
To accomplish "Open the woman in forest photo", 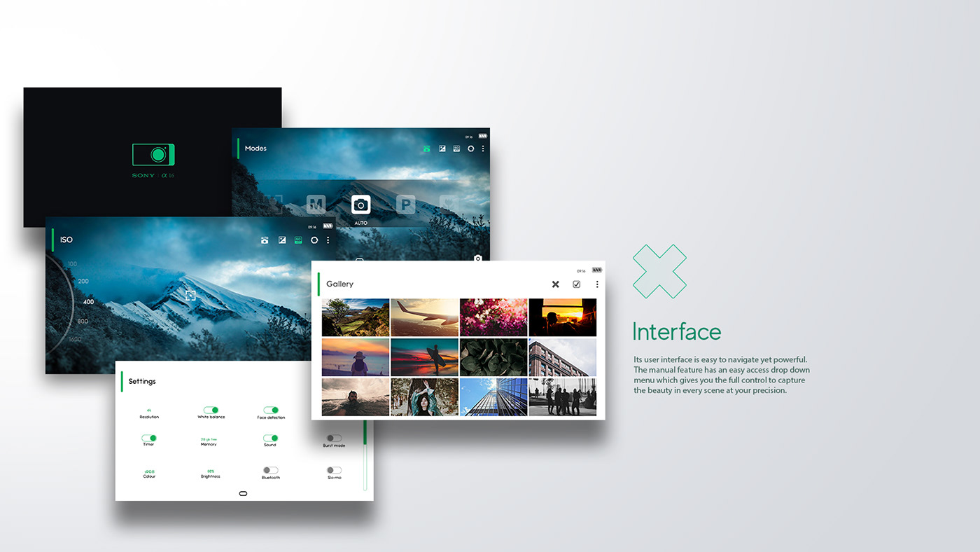I will [x=424, y=397].
